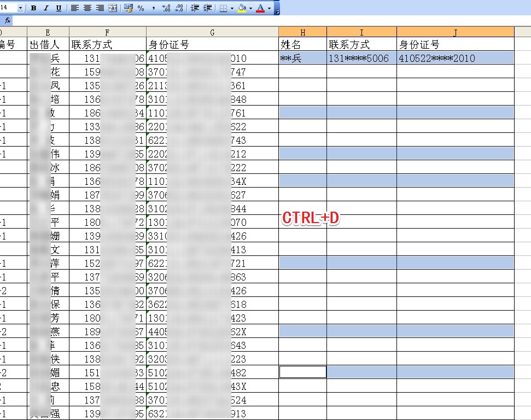Click the active empty cell in column H
531x420 pixels.
point(303,372)
